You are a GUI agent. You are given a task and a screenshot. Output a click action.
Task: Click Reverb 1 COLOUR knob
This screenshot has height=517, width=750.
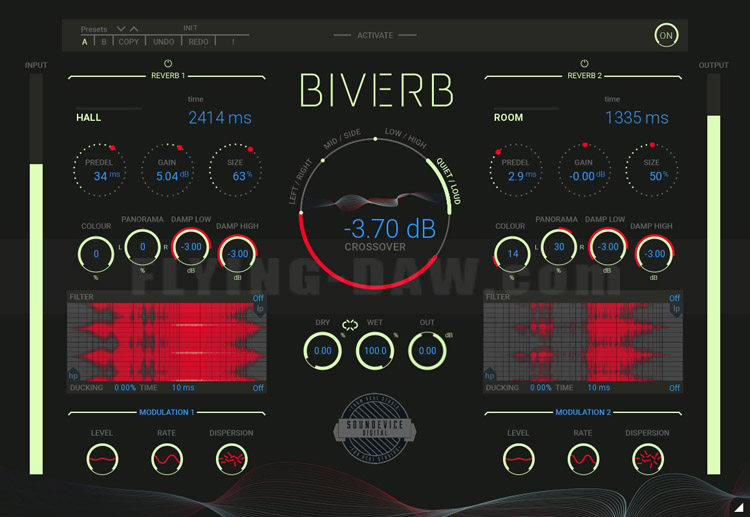tap(96, 254)
